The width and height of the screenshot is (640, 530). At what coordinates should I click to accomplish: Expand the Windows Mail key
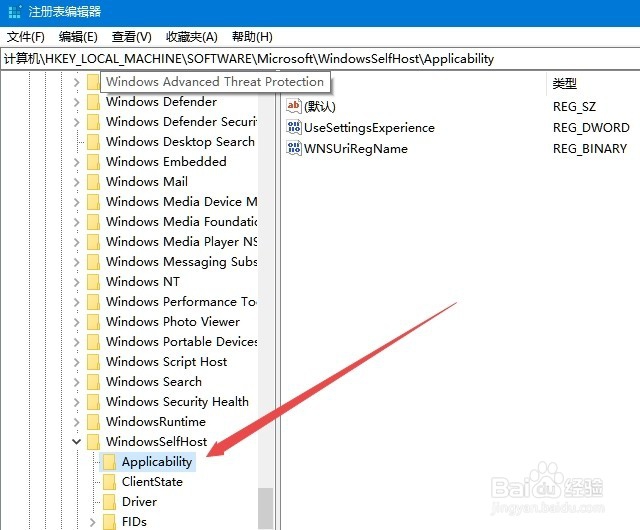(76, 182)
